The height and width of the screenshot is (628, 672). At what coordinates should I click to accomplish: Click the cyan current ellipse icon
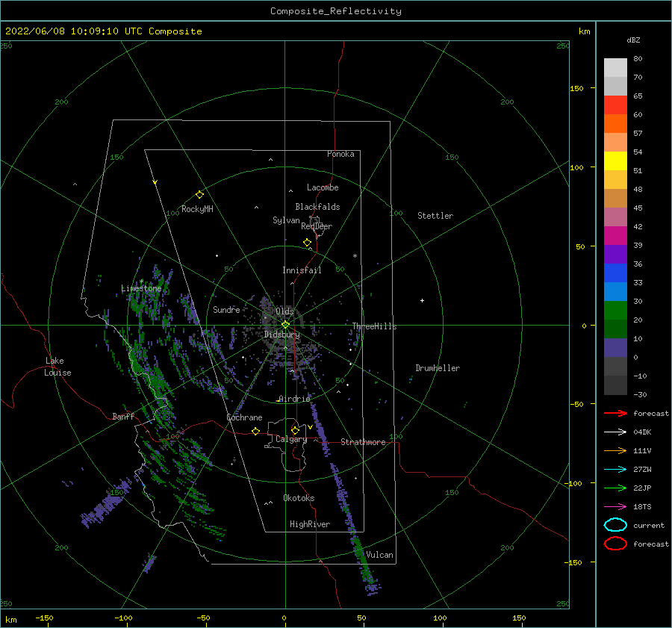(615, 525)
